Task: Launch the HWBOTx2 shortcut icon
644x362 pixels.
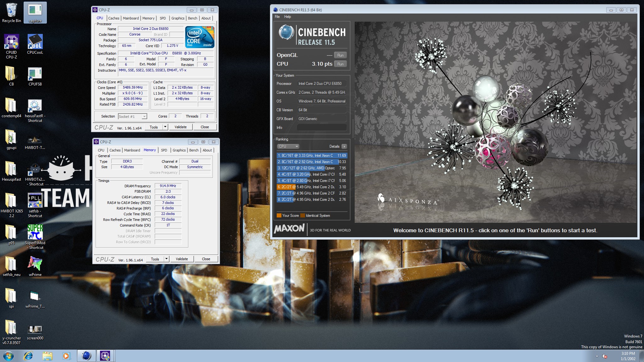Action: 35,173
